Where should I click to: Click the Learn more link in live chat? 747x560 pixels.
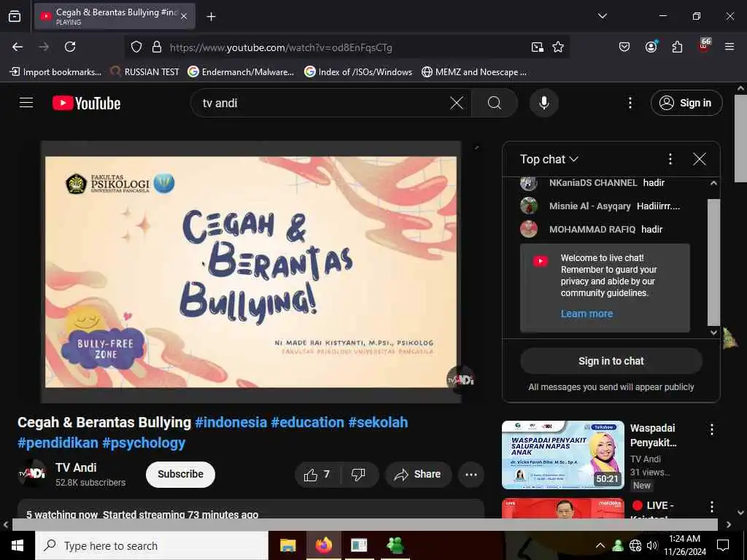[587, 314]
